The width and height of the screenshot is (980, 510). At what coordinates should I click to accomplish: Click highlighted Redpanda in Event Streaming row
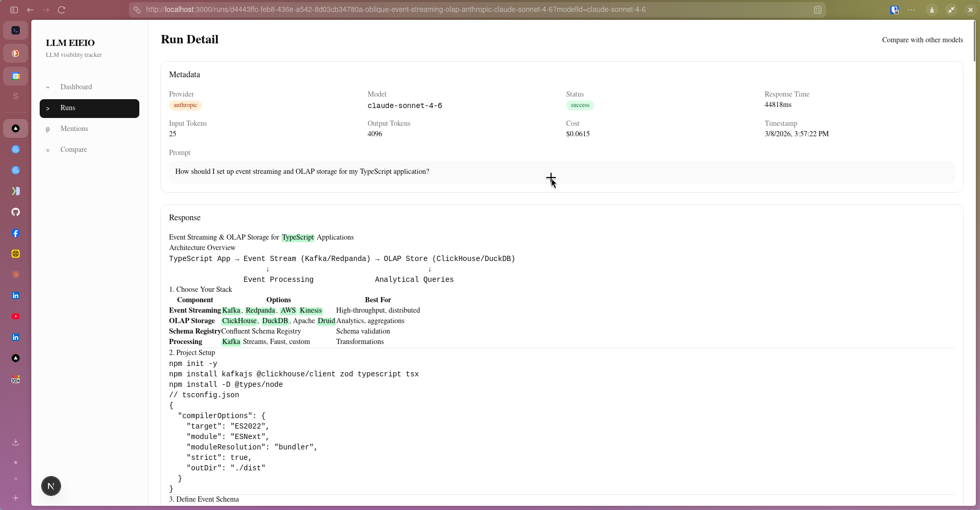coord(260,310)
